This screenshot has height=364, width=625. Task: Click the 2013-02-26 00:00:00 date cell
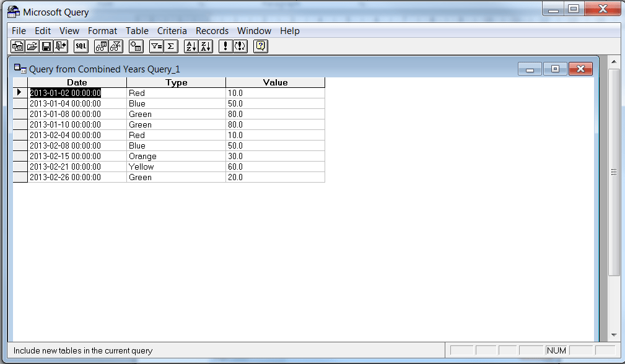pos(77,177)
